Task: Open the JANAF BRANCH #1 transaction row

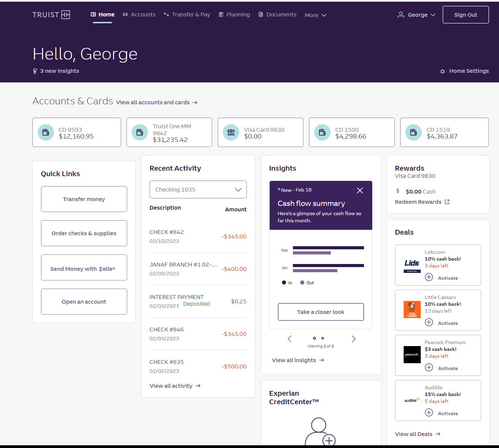Action: (x=198, y=269)
